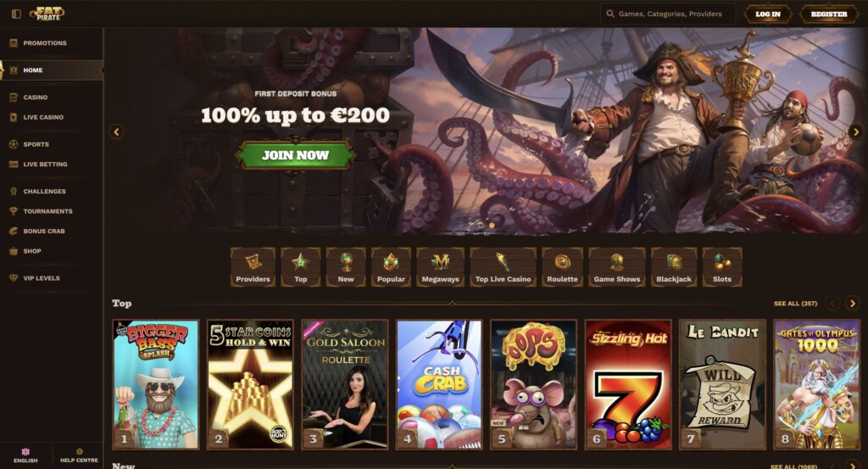Go to the previous banner slide

pos(116,131)
